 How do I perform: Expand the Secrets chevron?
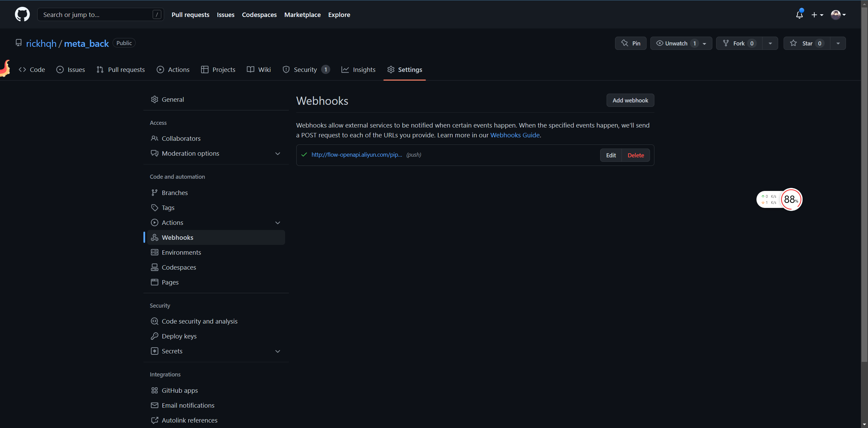coord(278,351)
